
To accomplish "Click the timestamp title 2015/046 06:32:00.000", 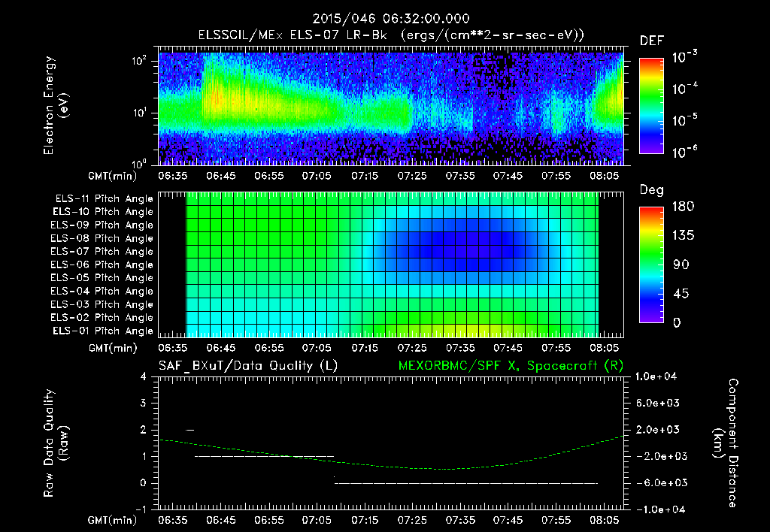I will [x=391, y=19].
